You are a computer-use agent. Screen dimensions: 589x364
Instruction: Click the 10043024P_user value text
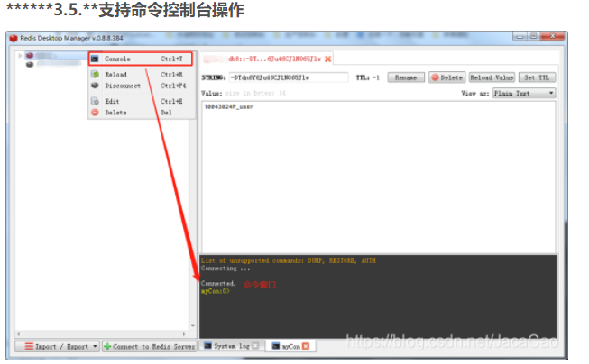tap(228, 107)
